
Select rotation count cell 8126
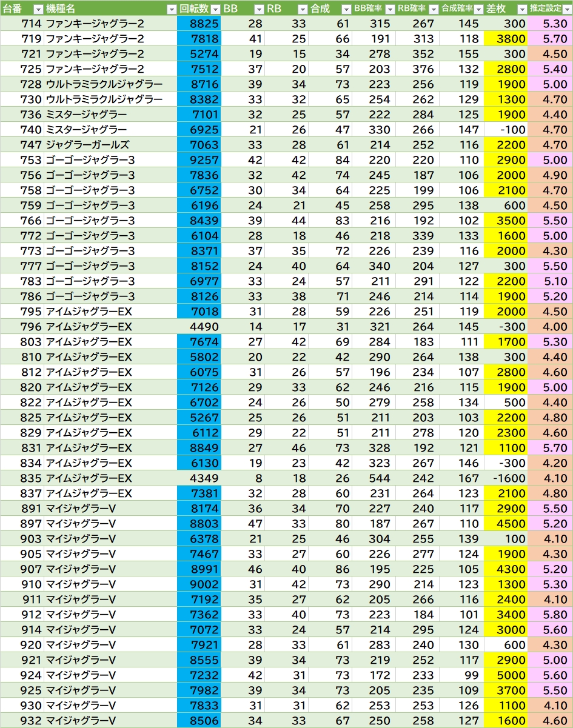point(199,296)
